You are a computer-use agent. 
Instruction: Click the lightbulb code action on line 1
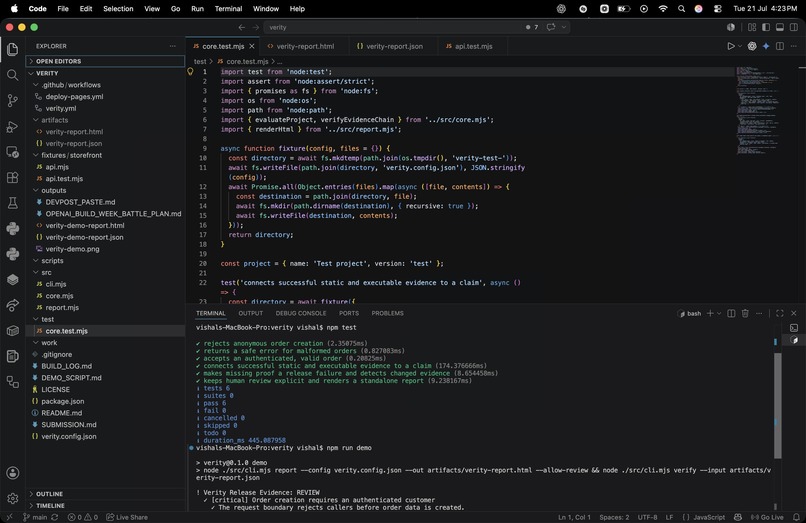(190, 72)
